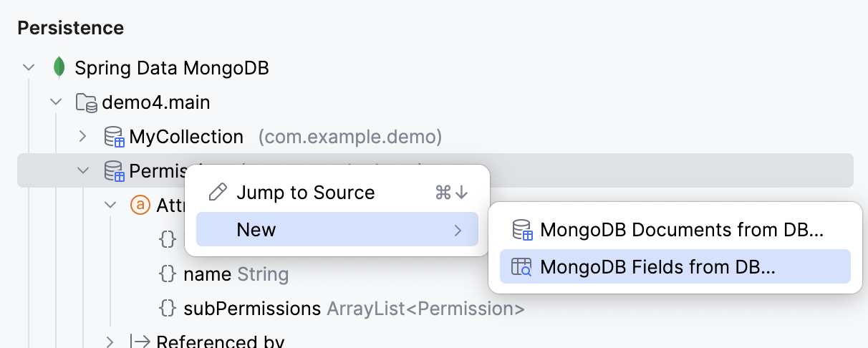The width and height of the screenshot is (868, 348).
Task: Expand the Referenced by node
Action: (x=110, y=342)
